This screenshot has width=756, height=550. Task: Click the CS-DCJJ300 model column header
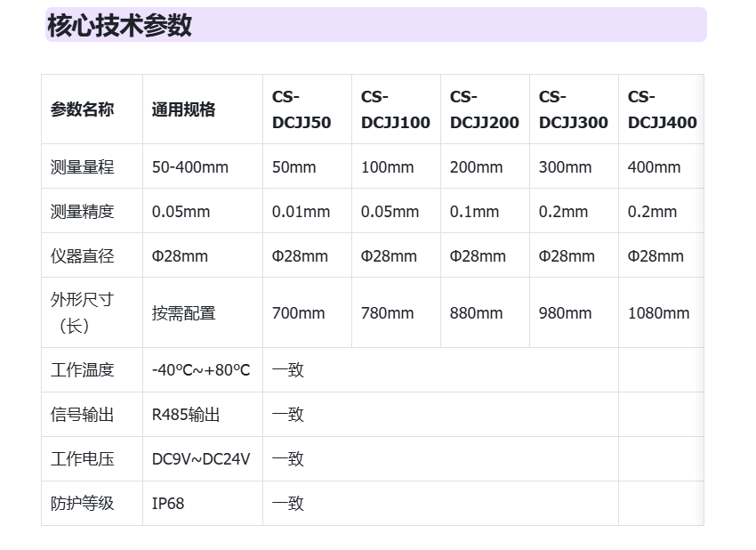click(x=573, y=109)
